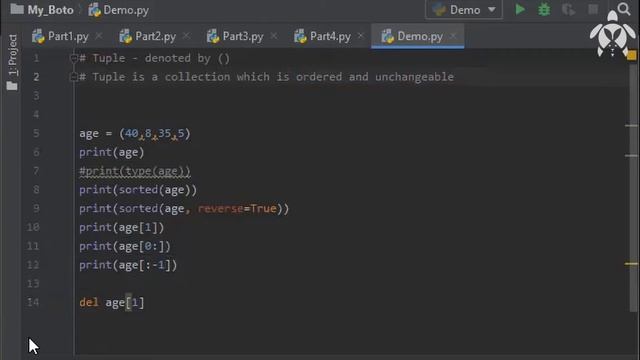The image size is (640, 360).
Task: Click the Part3.py tab Python file icon
Action: point(213,36)
